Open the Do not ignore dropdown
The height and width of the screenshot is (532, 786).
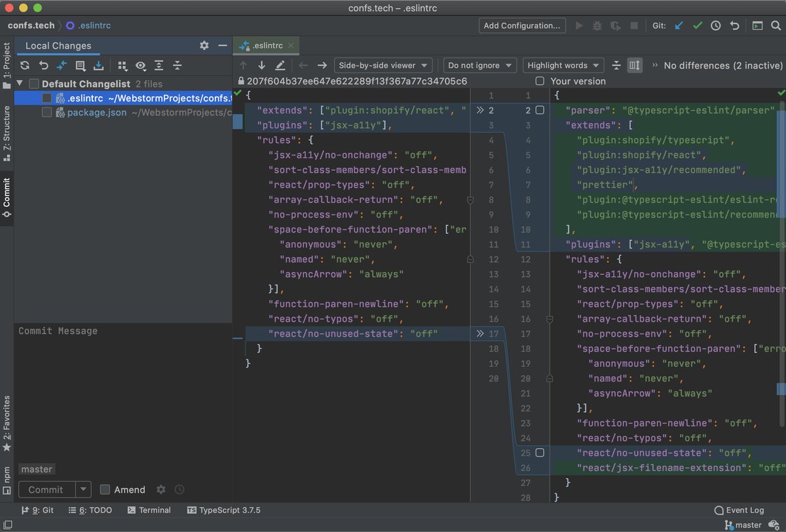(x=479, y=65)
